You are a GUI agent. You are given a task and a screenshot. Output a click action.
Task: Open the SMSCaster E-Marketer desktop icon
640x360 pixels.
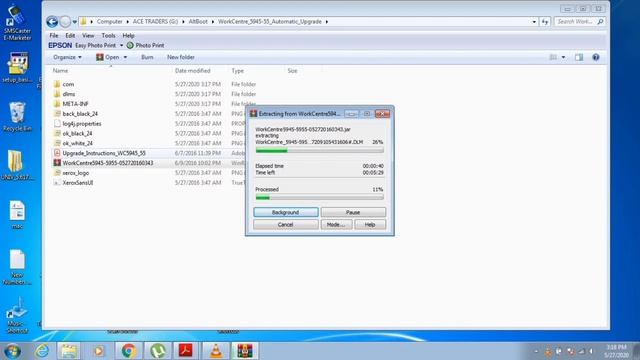tap(17, 22)
